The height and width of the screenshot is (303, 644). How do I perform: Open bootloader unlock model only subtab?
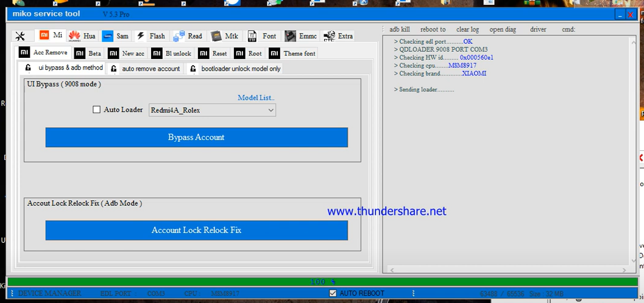[x=235, y=69]
